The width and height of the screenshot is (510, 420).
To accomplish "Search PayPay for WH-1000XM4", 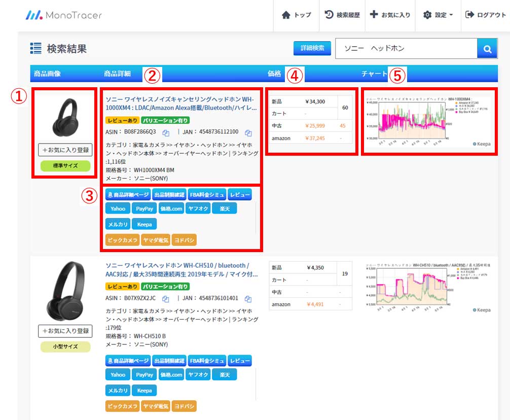I will [x=144, y=208].
